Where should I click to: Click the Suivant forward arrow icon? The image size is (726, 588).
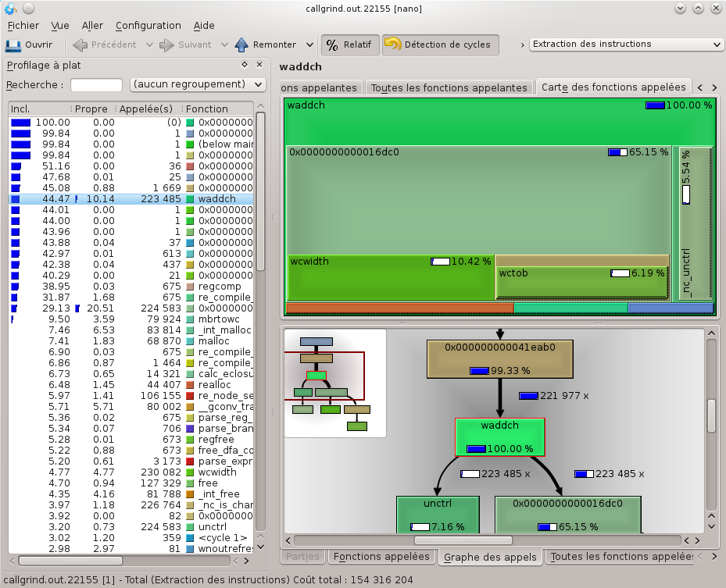pos(166,45)
